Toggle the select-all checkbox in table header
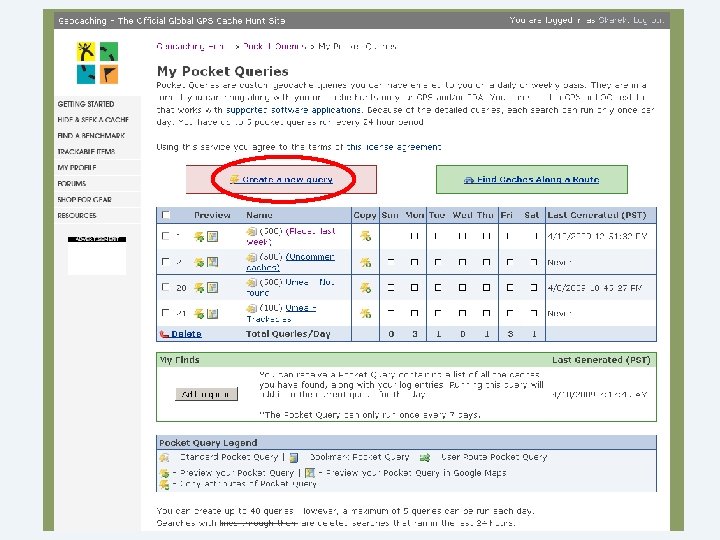The width and height of the screenshot is (720, 540). coord(166,215)
